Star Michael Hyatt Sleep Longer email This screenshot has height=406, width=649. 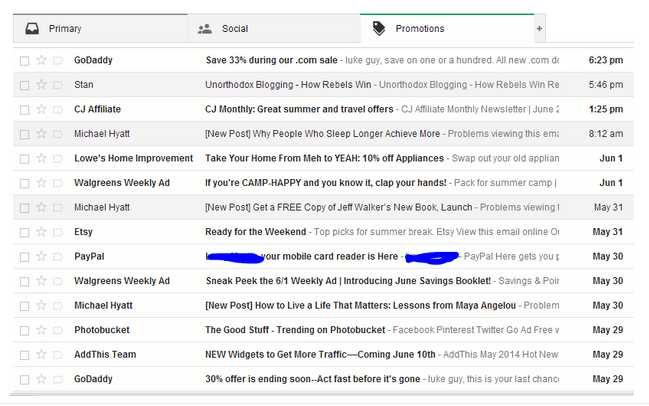coord(41,133)
